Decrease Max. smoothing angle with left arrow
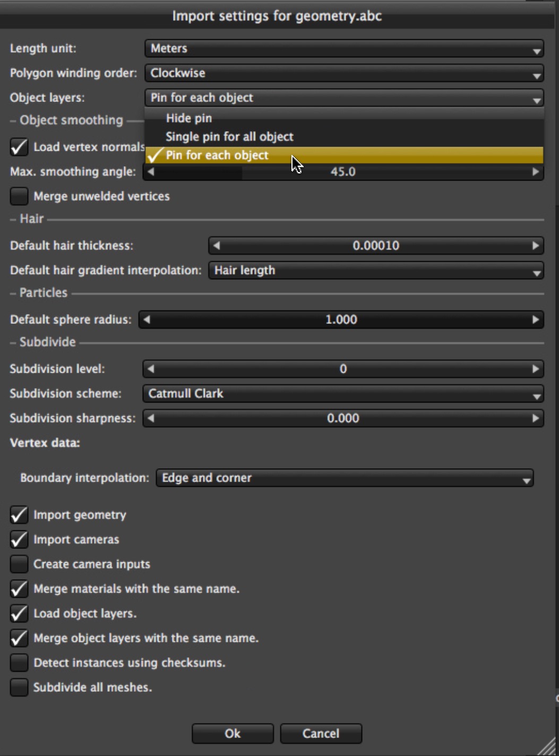The height and width of the screenshot is (756, 559). (151, 171)
